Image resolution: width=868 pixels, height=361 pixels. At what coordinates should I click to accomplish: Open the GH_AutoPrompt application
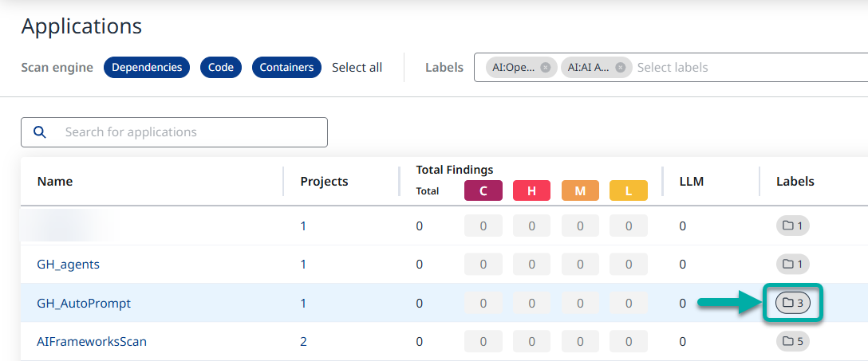pos(84,303)
